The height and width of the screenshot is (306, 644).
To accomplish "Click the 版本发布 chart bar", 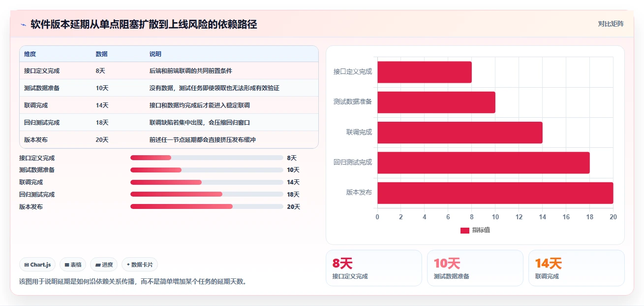I will (495, 193).
